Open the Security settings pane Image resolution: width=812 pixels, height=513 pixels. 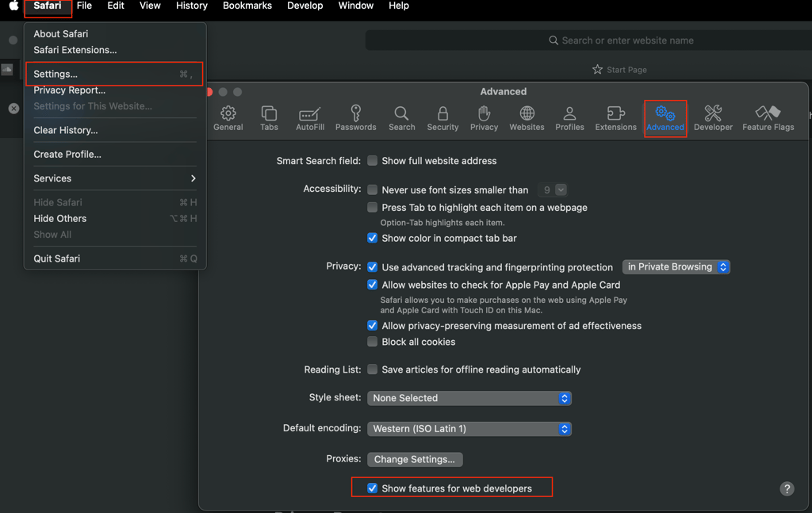(442, 119)
